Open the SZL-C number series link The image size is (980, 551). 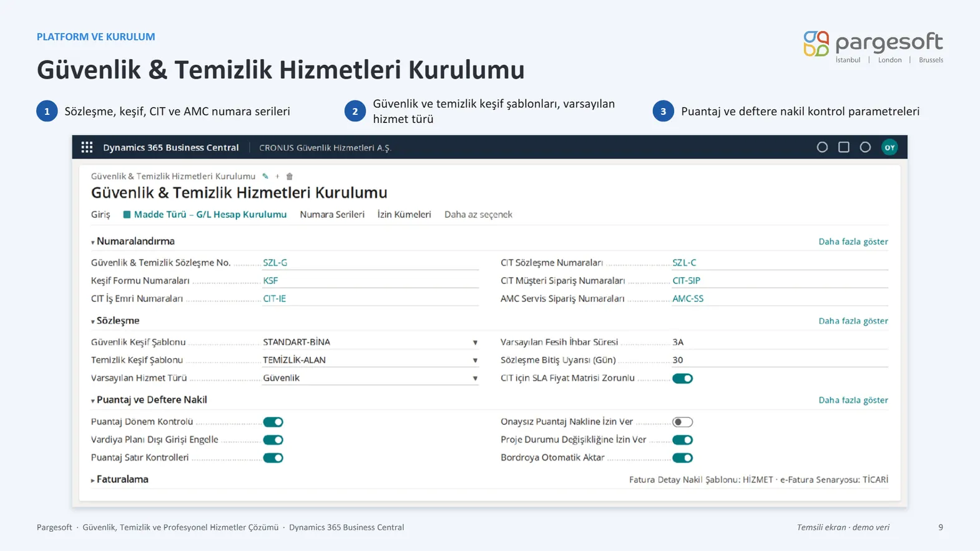coord(684,263)
